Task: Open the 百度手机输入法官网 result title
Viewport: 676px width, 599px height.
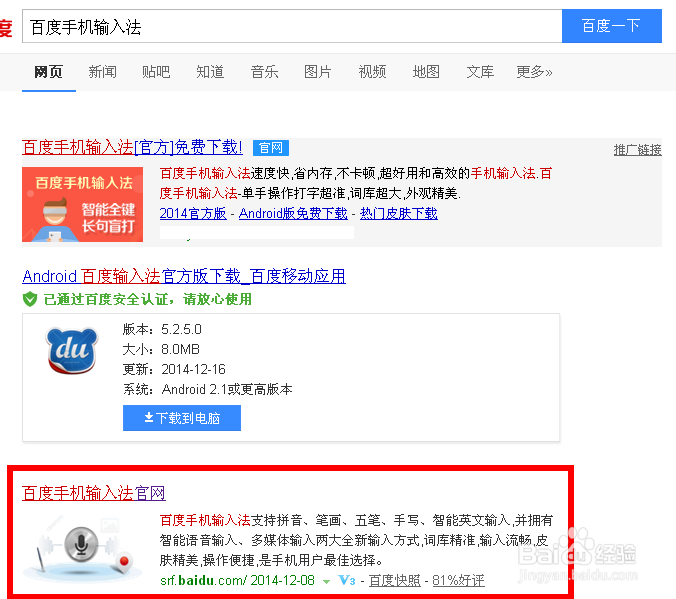Action: click(x=94, y=493)
